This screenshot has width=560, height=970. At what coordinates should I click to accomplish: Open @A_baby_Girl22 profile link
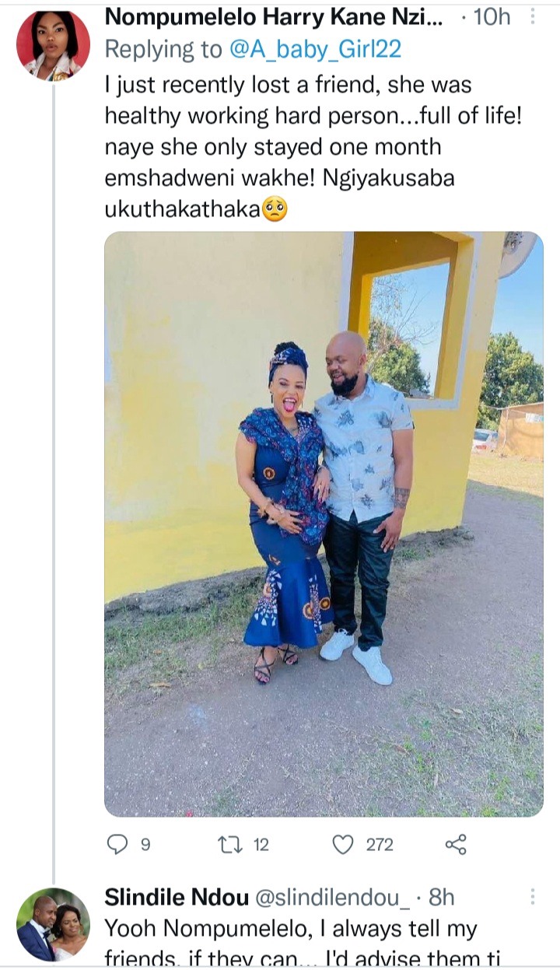[x=314, y=49]
